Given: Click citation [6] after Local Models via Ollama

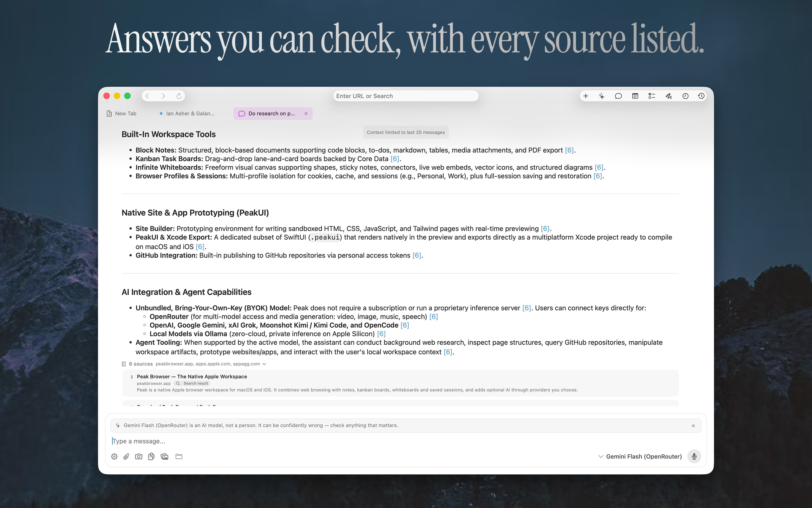Looking at the screenshot, I should point(381,334).
